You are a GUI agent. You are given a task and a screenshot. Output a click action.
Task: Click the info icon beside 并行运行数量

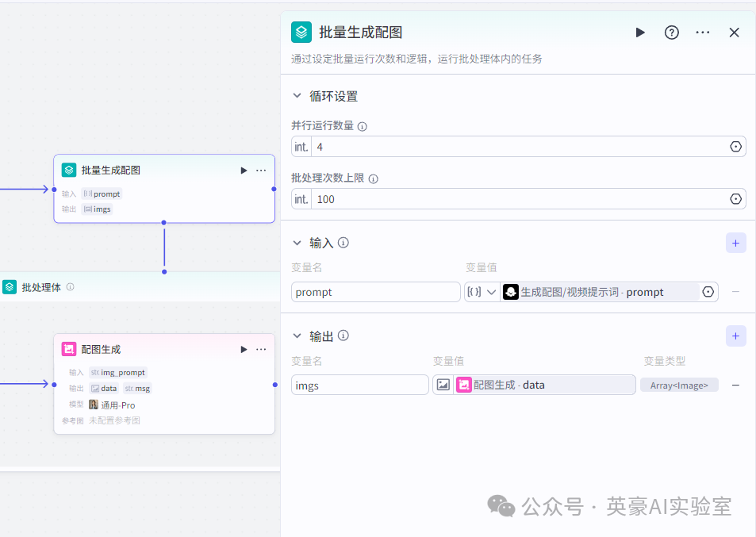tap(363, 126)
